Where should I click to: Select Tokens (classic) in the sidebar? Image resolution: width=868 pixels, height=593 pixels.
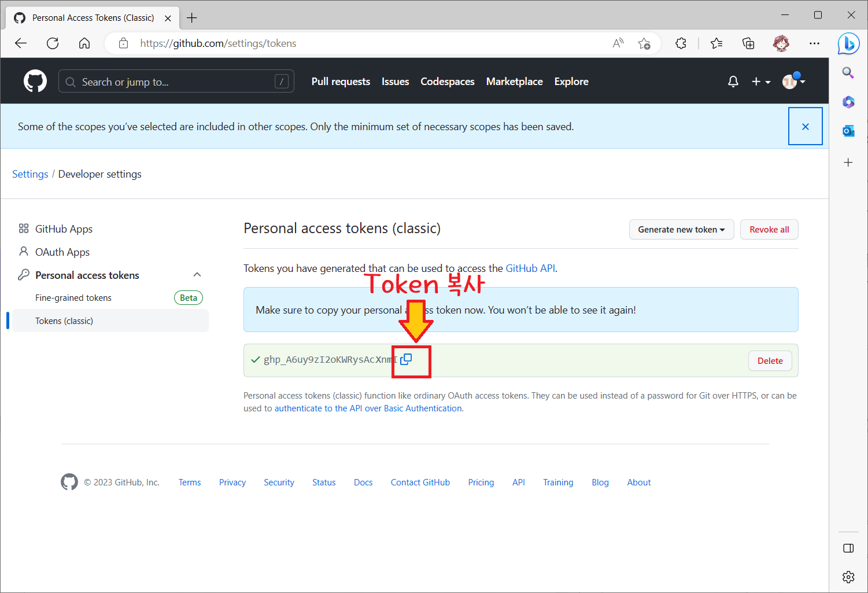pos(110,321)
